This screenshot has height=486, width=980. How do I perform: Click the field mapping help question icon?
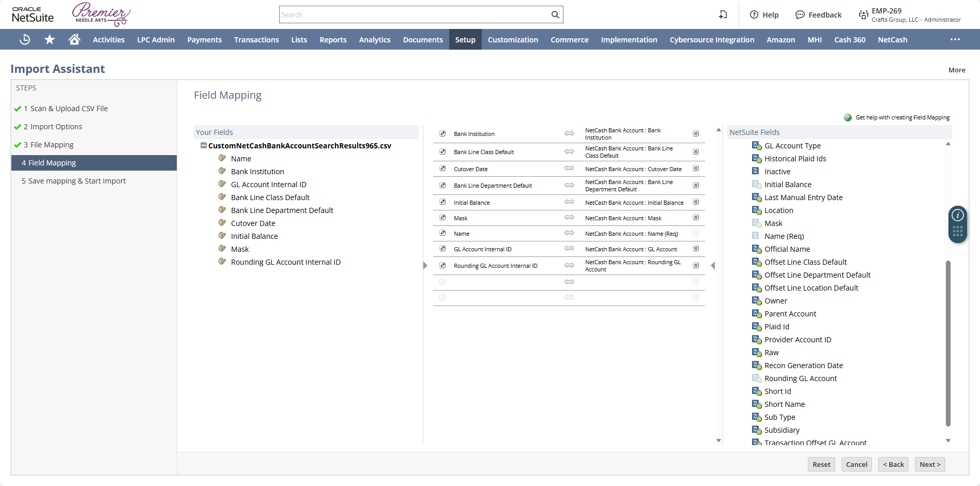(x=848, y=118)
